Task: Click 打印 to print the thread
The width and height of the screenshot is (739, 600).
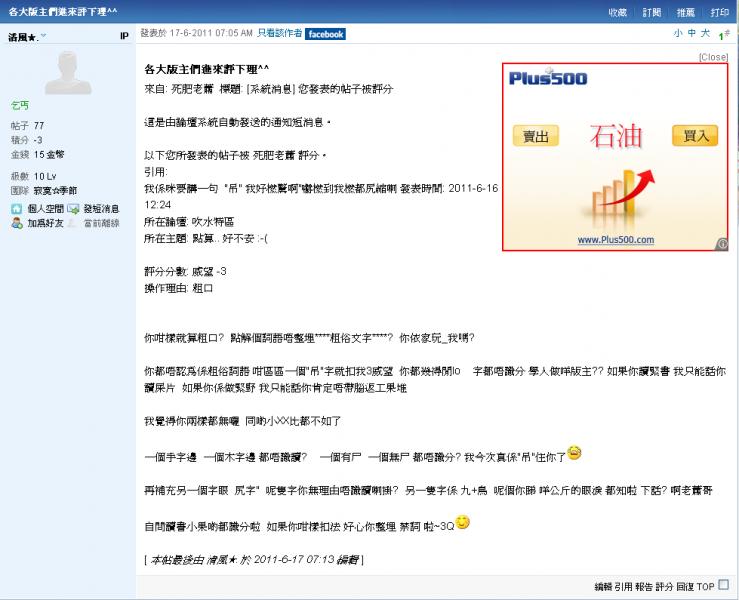Action: [720, 12]
